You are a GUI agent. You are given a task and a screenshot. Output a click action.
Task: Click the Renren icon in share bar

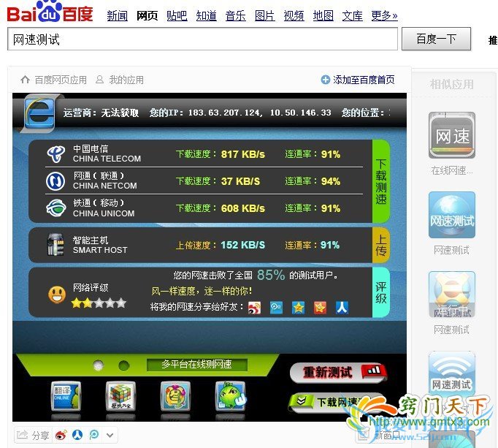(x=77, y=435)
